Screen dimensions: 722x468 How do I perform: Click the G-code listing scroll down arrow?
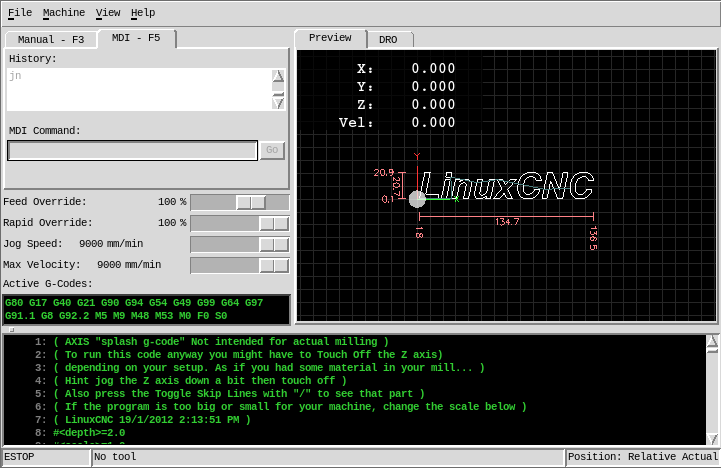712,439
